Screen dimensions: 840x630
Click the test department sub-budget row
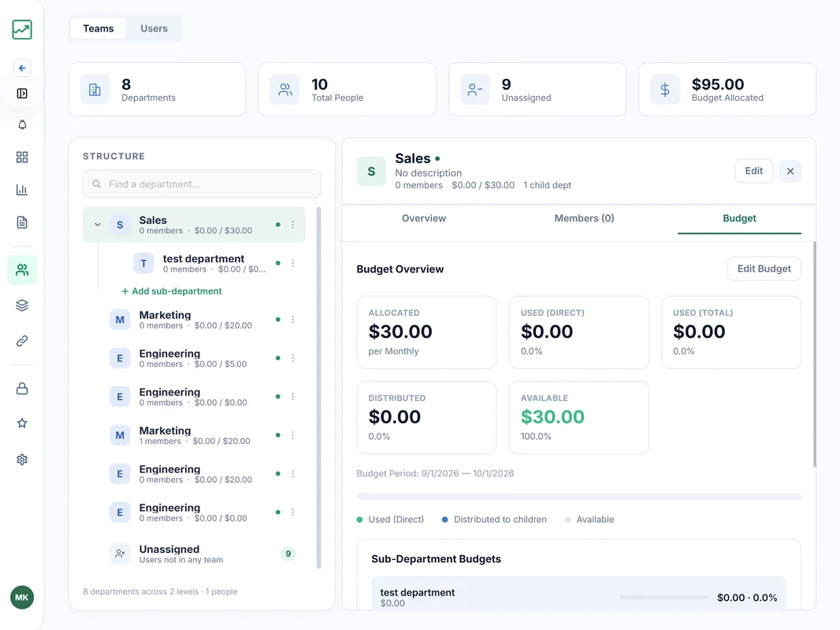(579, 594)
